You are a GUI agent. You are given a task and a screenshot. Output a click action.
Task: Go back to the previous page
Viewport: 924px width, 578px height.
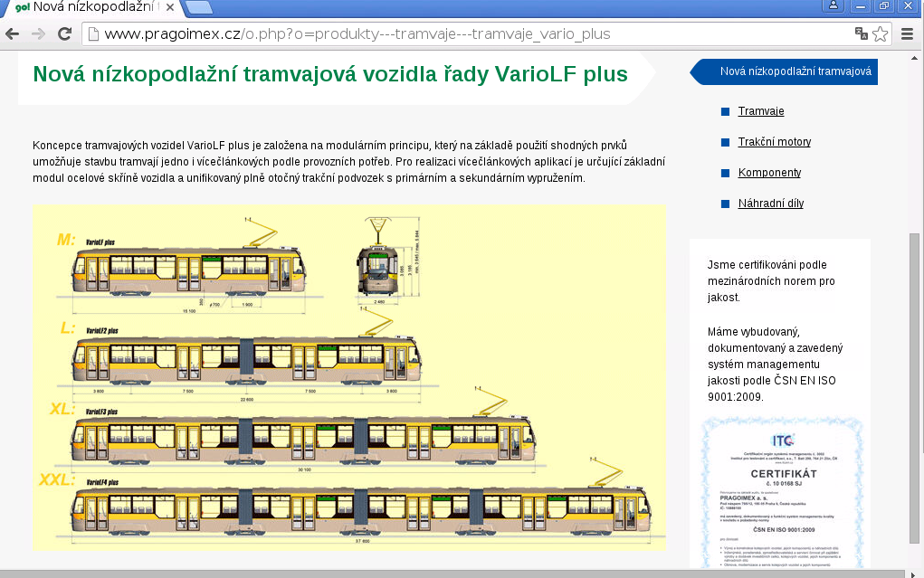click(x=12, y=34)
